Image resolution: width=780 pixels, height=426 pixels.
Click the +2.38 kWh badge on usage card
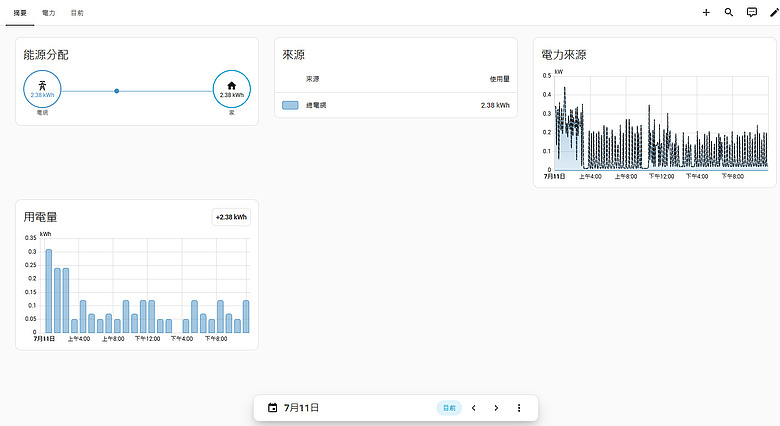[231, 217]
